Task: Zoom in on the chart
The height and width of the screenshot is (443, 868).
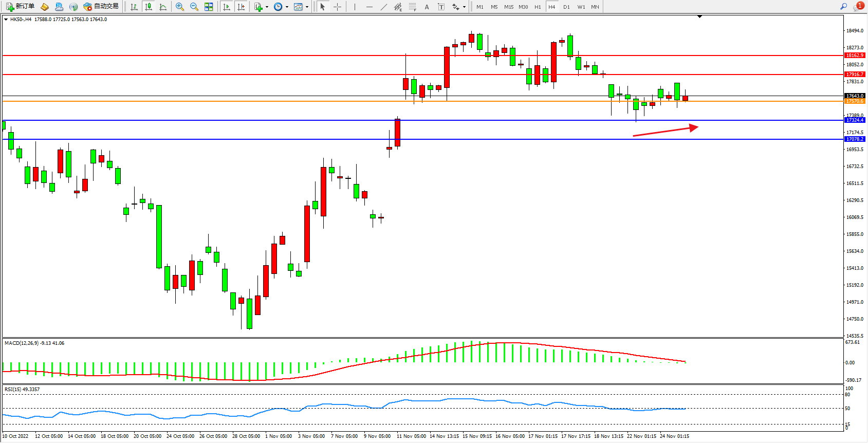Action: point(180,7)
